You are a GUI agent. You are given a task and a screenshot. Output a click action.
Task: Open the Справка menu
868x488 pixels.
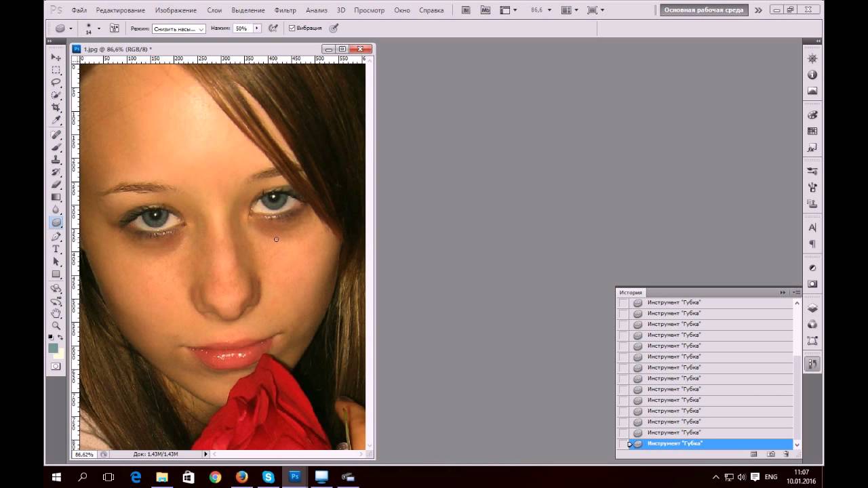point(431,10)
